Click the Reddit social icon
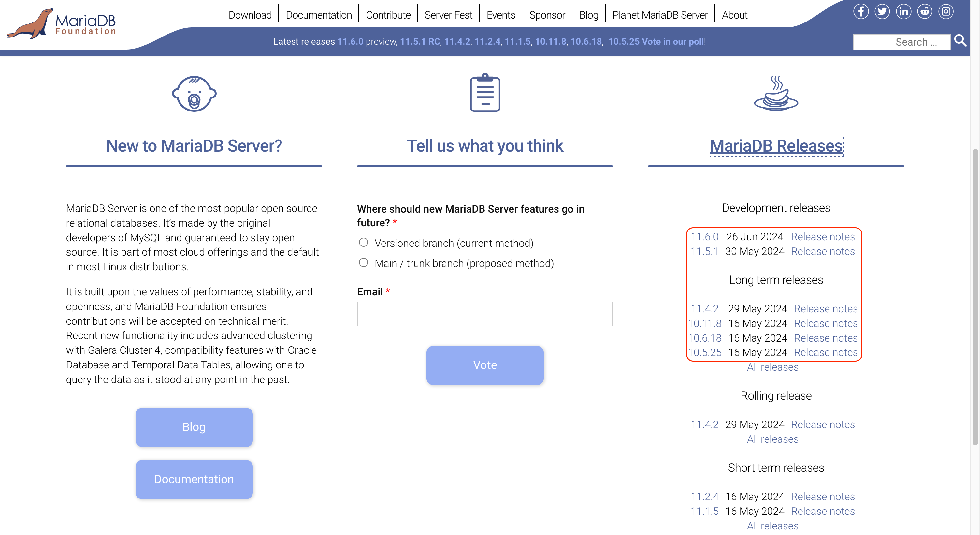 click(925, 11)
